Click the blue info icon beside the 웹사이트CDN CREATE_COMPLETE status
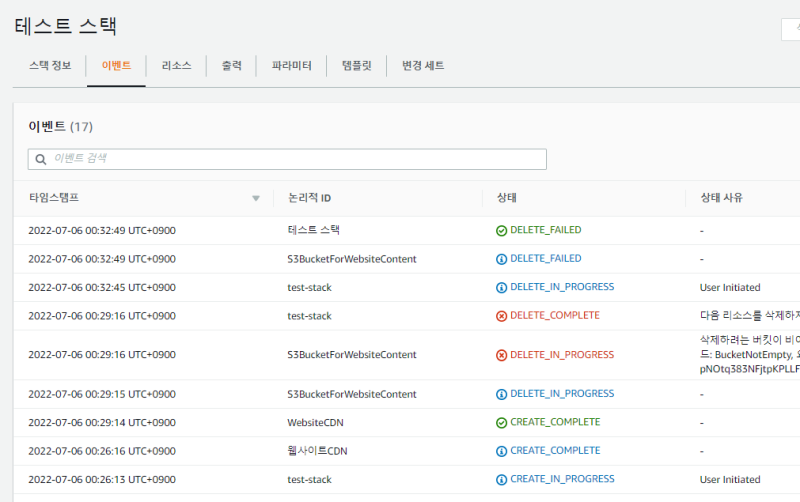 pos(501,451)
